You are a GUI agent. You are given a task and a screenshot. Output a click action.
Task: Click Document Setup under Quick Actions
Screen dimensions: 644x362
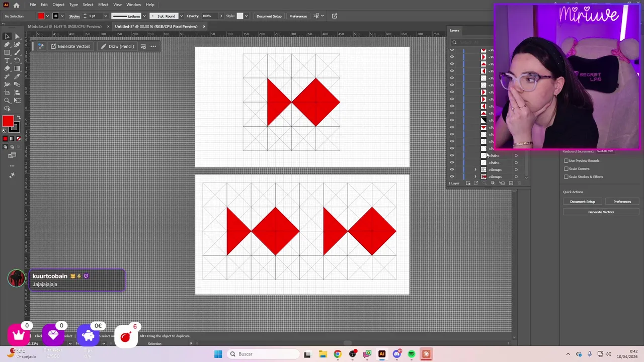point(582,202)
